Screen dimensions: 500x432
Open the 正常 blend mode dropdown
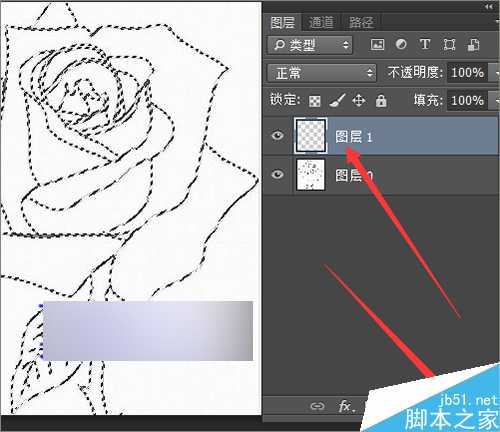322,73
